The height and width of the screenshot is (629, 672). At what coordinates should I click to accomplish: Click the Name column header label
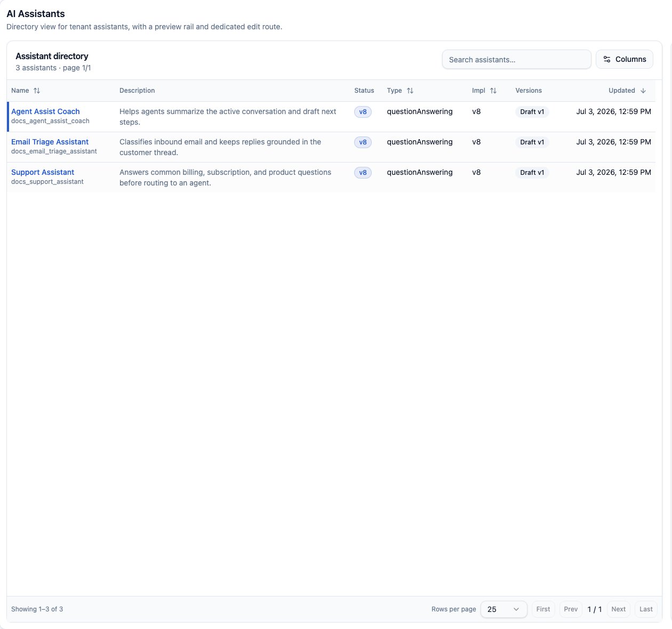point(20,91)
